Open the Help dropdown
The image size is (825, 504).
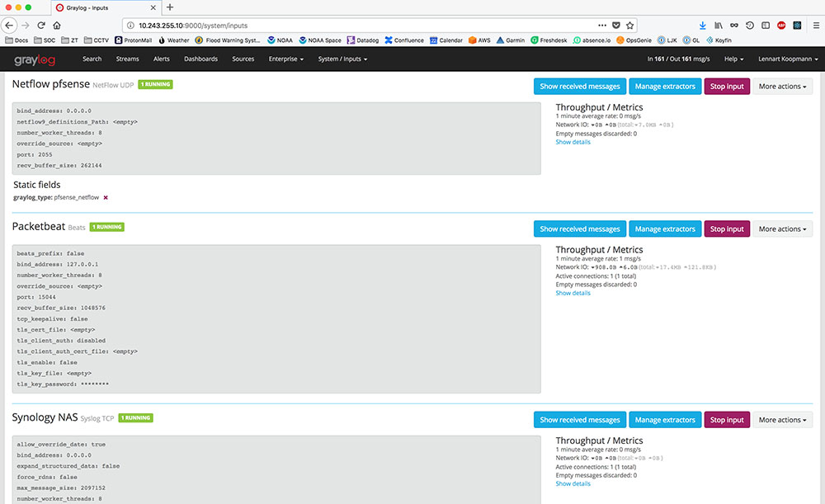click(x=733, y=59)
